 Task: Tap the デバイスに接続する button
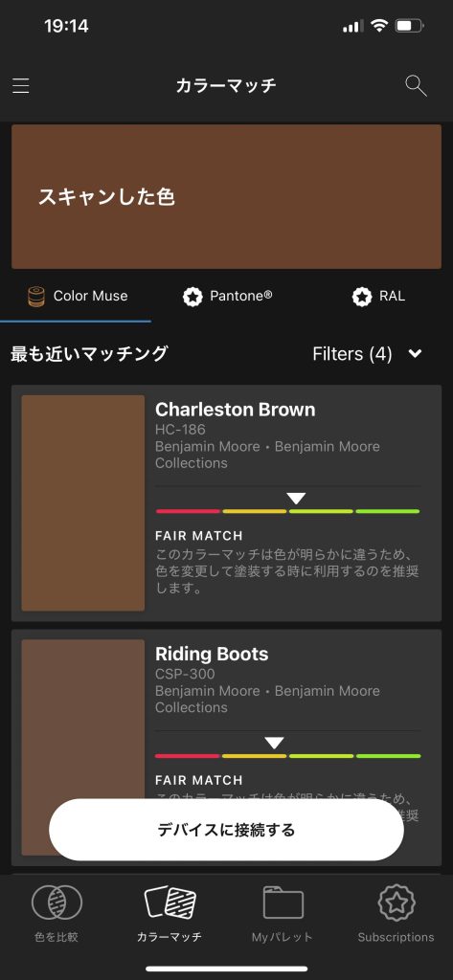pyautogui.click(x=226, y=830)
